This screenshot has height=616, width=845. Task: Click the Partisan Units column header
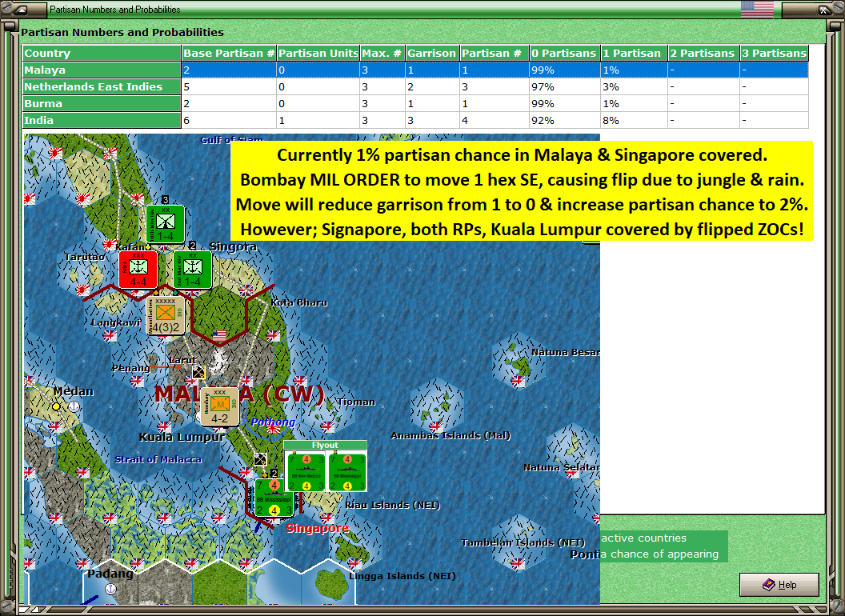tap(318, 53)
